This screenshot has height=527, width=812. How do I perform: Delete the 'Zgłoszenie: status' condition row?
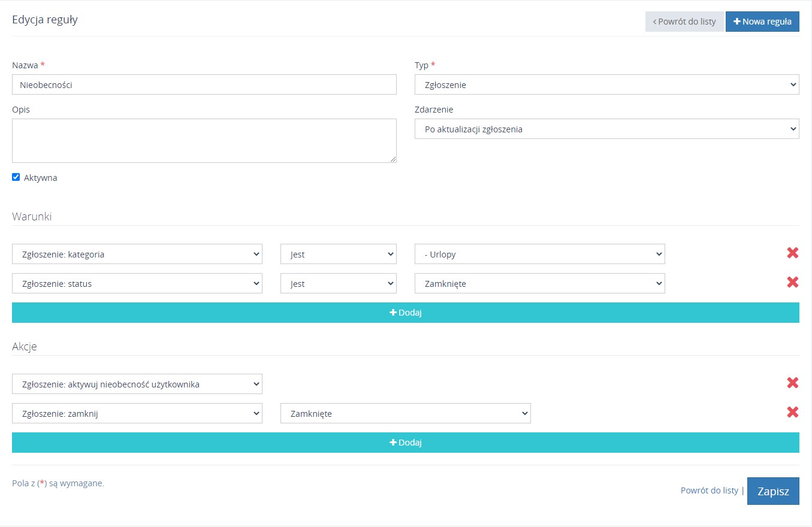792,282
